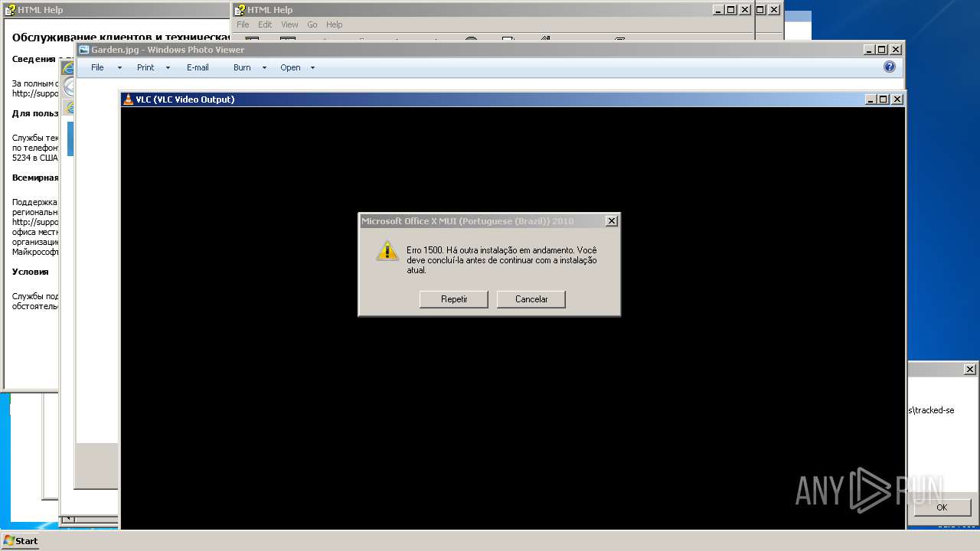This screenshot has width=980, height=551.
Task: Maximize the VLC Video Output window
Action: tap(883, 99)
